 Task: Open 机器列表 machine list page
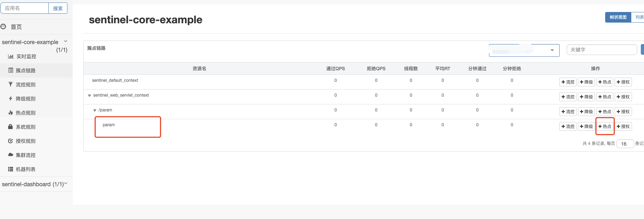(x=26, y=169)
